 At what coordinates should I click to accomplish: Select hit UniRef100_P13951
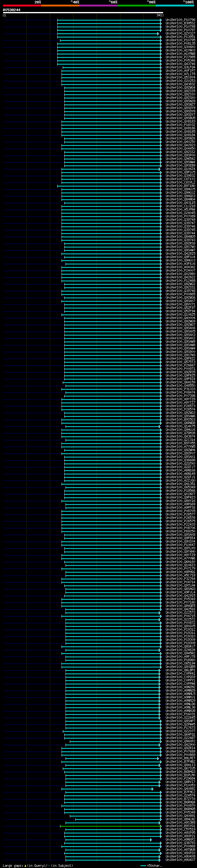180,37
